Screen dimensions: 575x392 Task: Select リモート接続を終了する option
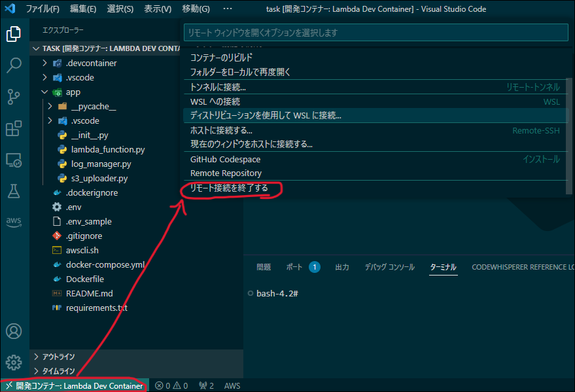tap(375, 188)
